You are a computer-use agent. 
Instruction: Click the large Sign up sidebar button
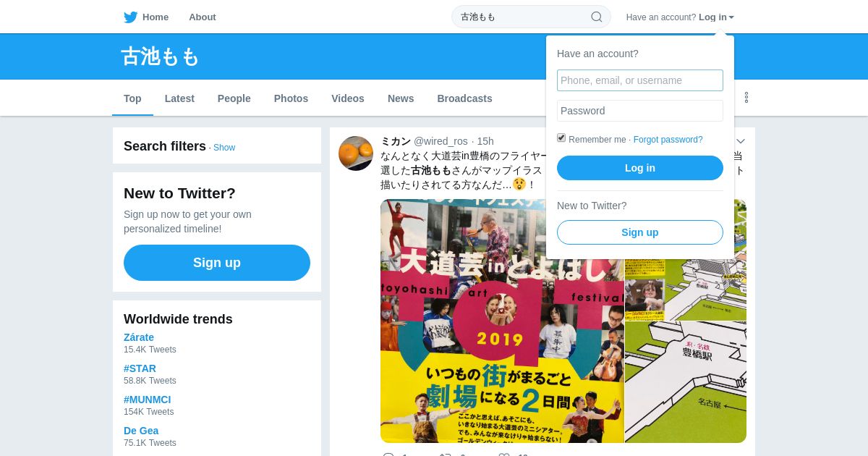(217, 263)
